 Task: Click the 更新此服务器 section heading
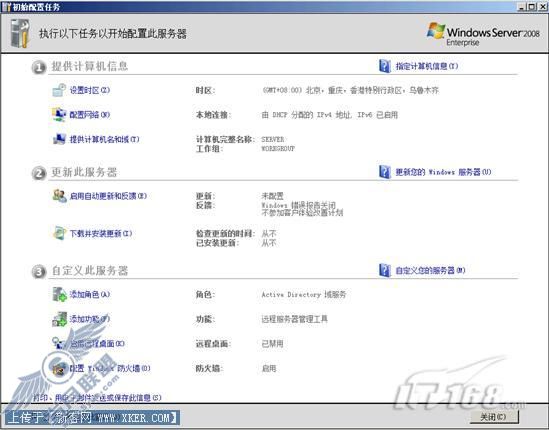(x=84, y=172)
